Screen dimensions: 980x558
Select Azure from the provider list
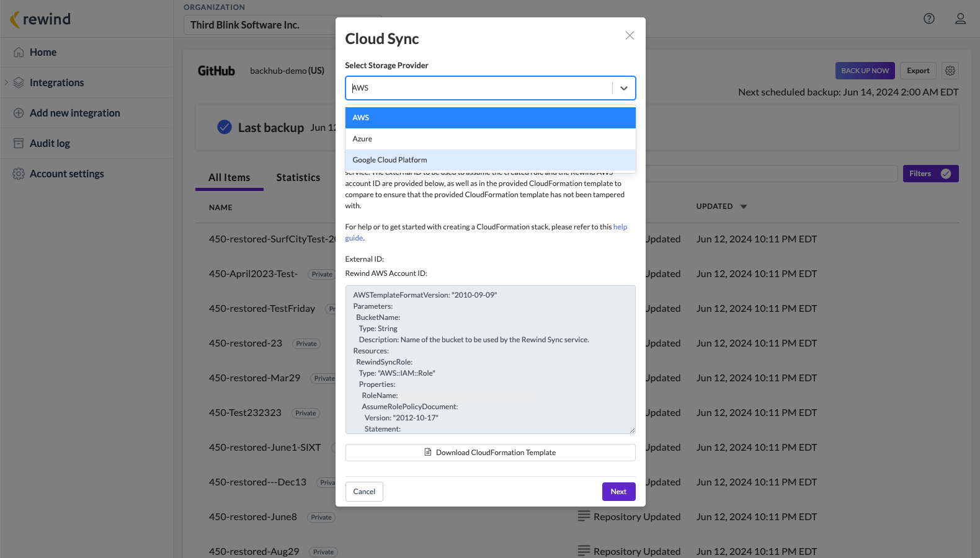(x=491, y=139)
